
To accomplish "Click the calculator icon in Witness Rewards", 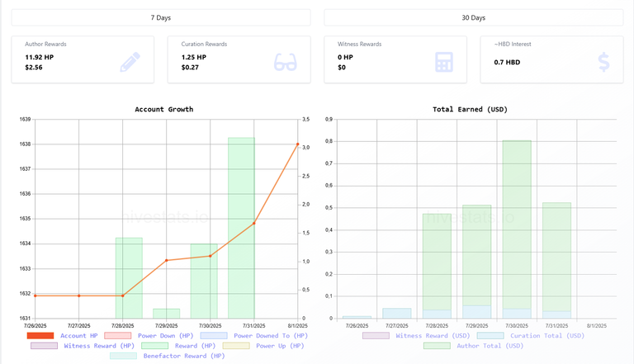I will point(443,62).
